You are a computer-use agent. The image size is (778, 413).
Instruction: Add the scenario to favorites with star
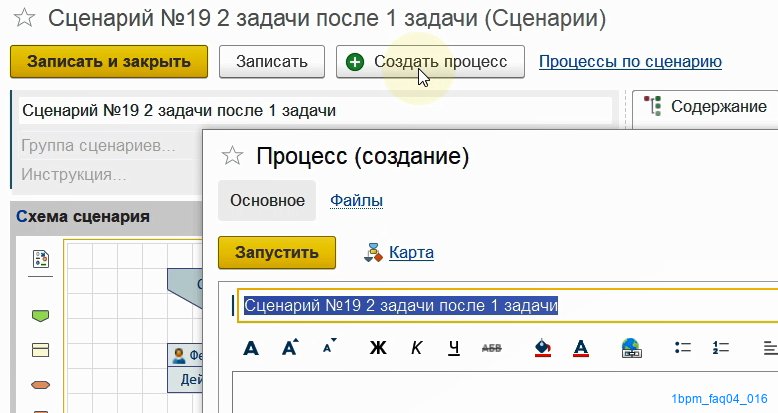[25, 18]
